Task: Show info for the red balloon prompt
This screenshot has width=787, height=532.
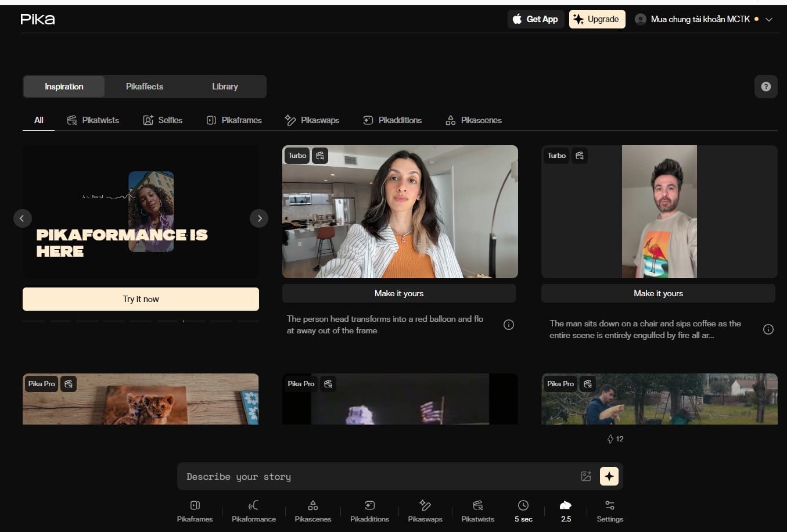Action: [x=508, y=325]
